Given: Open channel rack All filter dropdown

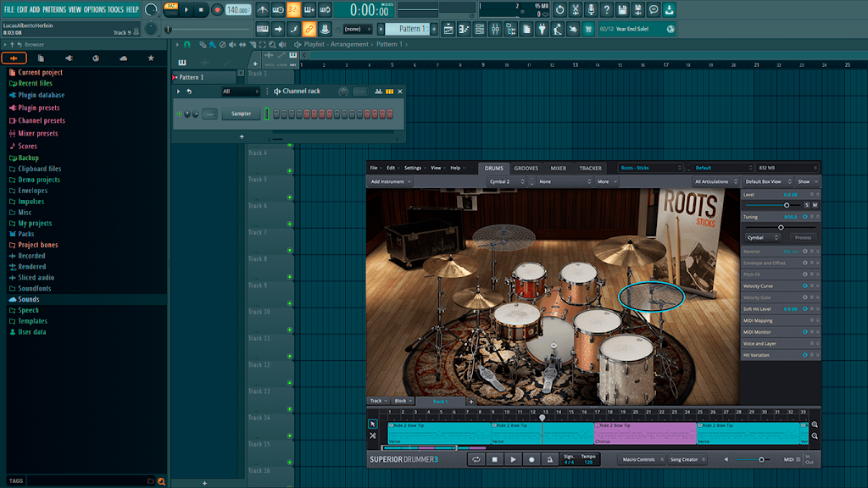Looking at the screenshot, I should click(x=240, y=91).
